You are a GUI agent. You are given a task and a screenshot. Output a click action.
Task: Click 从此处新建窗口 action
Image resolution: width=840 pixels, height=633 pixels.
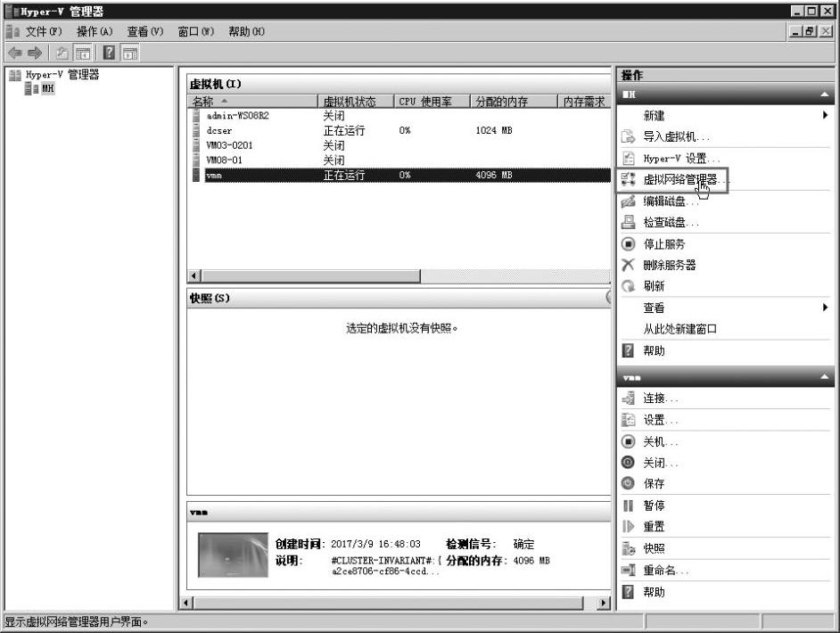point(679,329)
